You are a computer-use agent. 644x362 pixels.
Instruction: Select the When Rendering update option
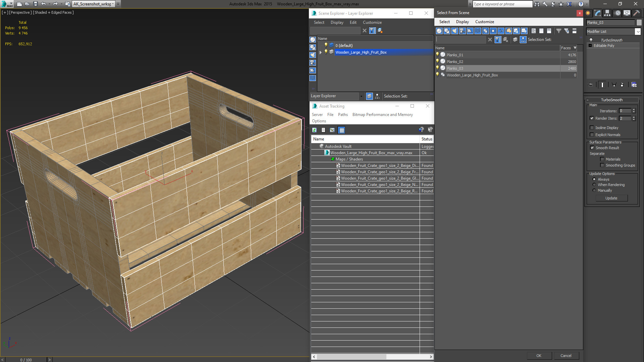(x=594, y=185)
